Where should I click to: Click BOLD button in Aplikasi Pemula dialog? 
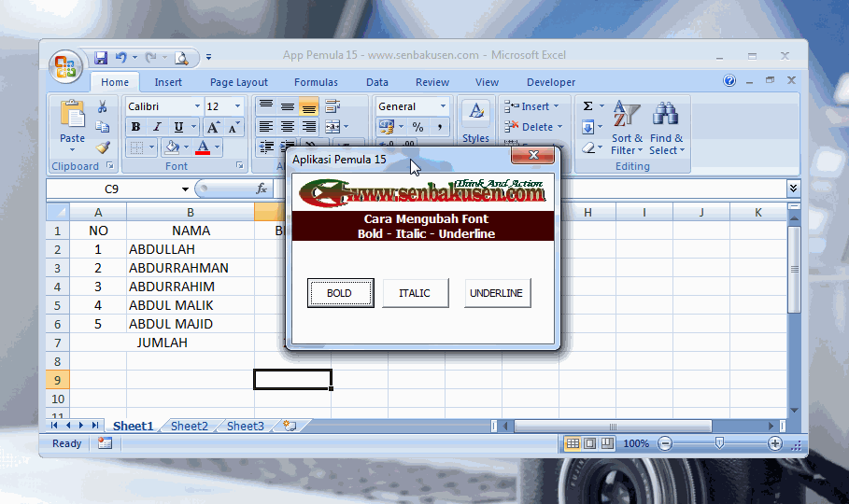340,293
